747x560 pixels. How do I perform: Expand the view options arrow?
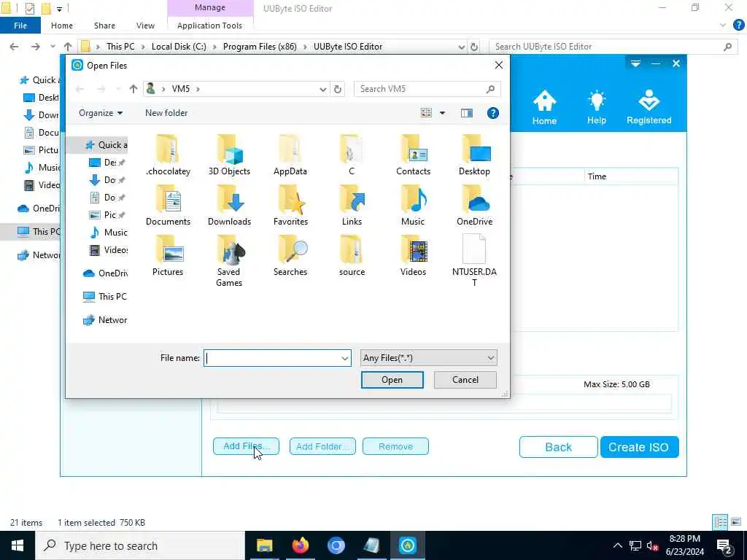coord(442,113)
